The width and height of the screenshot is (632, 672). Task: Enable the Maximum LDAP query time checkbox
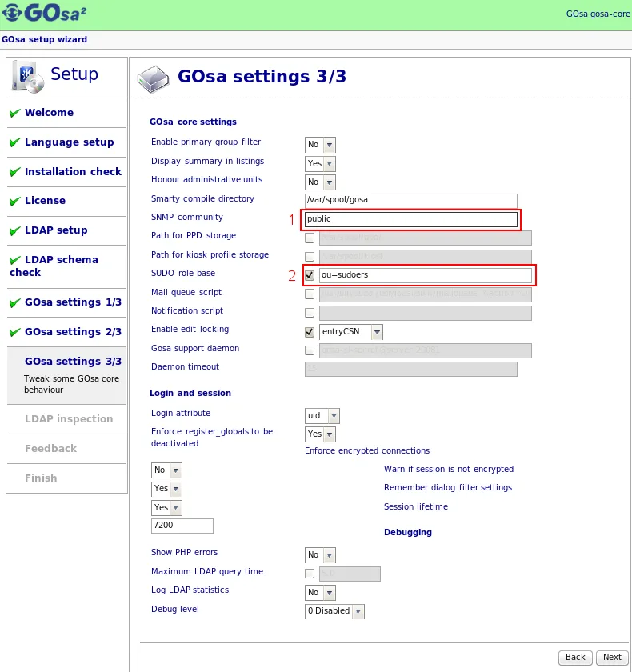(x=310, y=574)
